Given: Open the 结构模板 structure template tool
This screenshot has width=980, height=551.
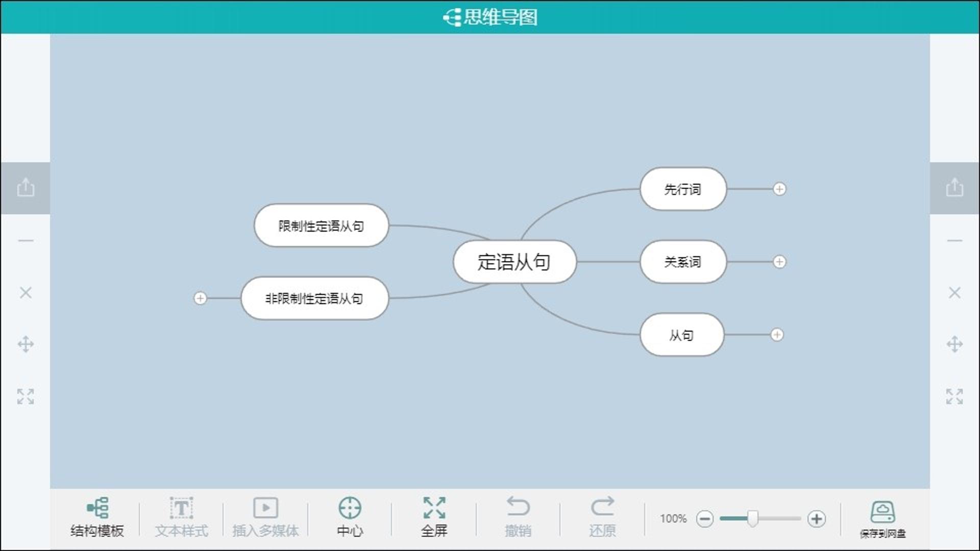Looking at the screenshot, I should coord(97,517).
